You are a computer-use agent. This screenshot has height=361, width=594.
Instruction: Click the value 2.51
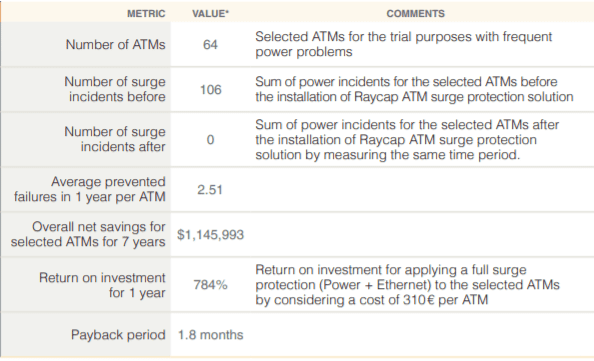tap(210, 189)
